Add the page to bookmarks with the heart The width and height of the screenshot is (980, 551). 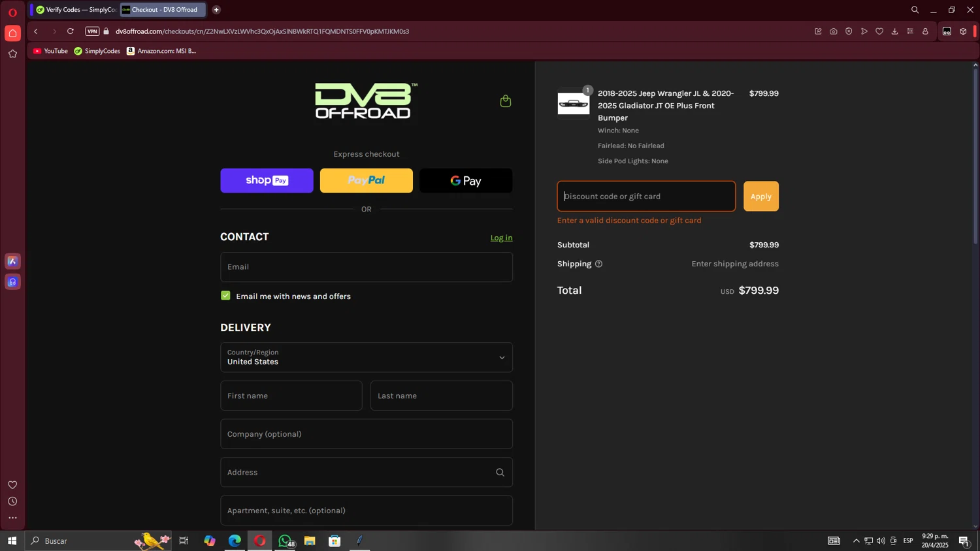[879, 31]
